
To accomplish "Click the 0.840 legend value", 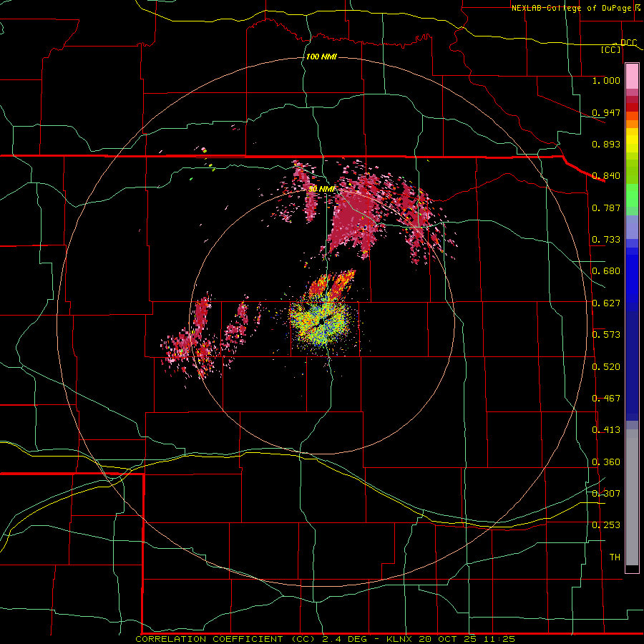I will tap(606, 176).
